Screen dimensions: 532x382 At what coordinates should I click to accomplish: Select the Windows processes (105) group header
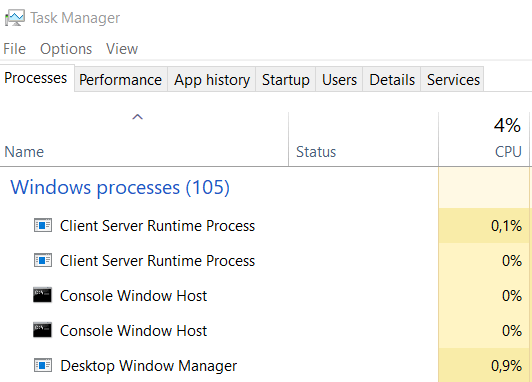tap(120, 187)
